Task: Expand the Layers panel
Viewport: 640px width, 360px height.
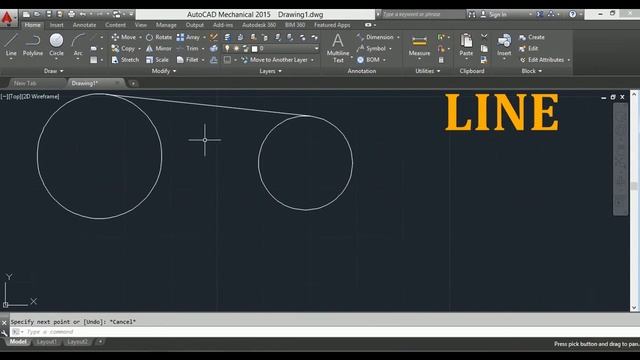Action: (x=270, y=71)
